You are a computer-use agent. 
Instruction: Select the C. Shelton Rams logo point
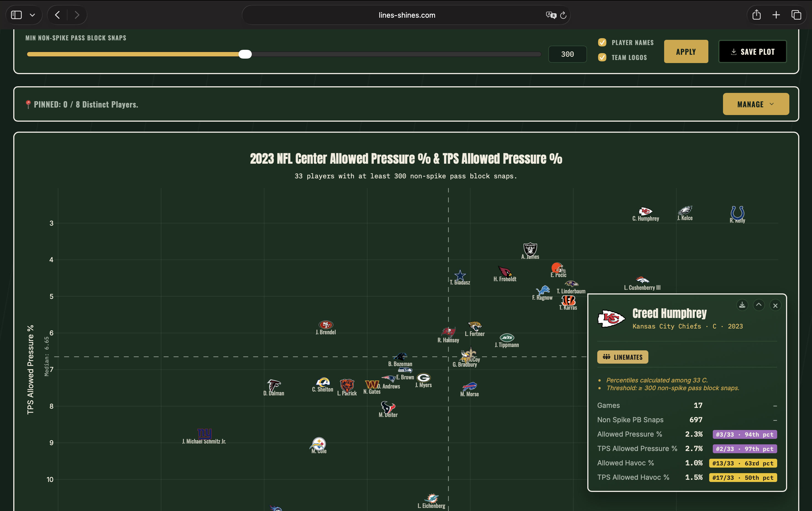click(x=323, y=382)
